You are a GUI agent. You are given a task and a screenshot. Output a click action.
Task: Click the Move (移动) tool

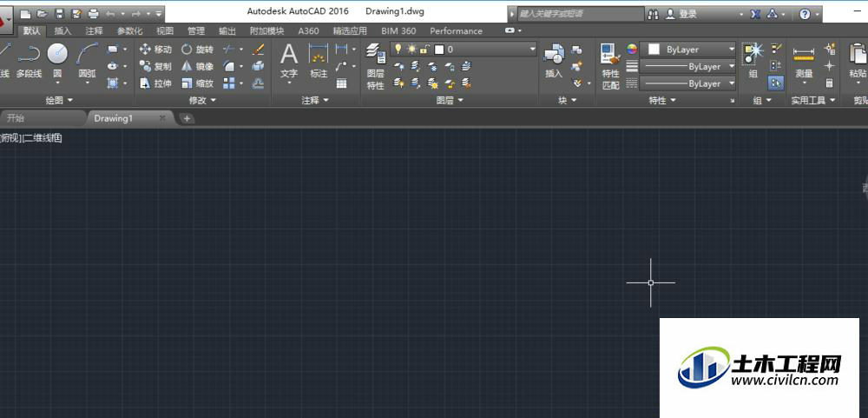(x=155, y=50)
